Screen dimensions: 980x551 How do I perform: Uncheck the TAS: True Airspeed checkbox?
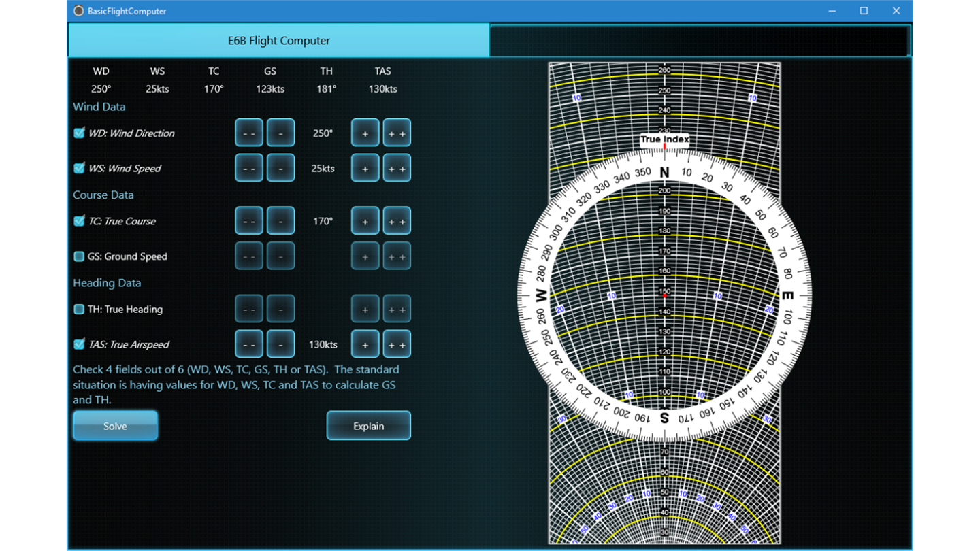[79, 344]
